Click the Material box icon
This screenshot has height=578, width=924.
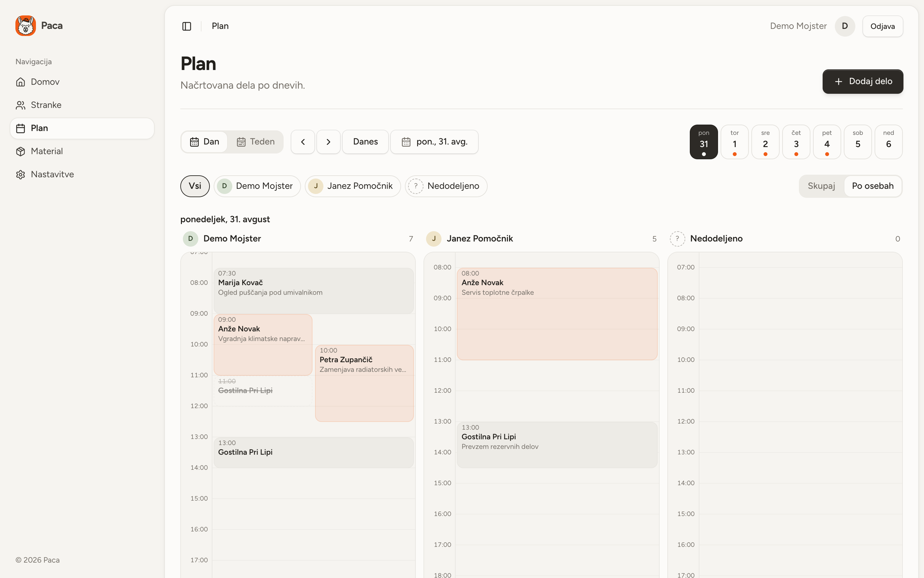[x=21, y=151]
